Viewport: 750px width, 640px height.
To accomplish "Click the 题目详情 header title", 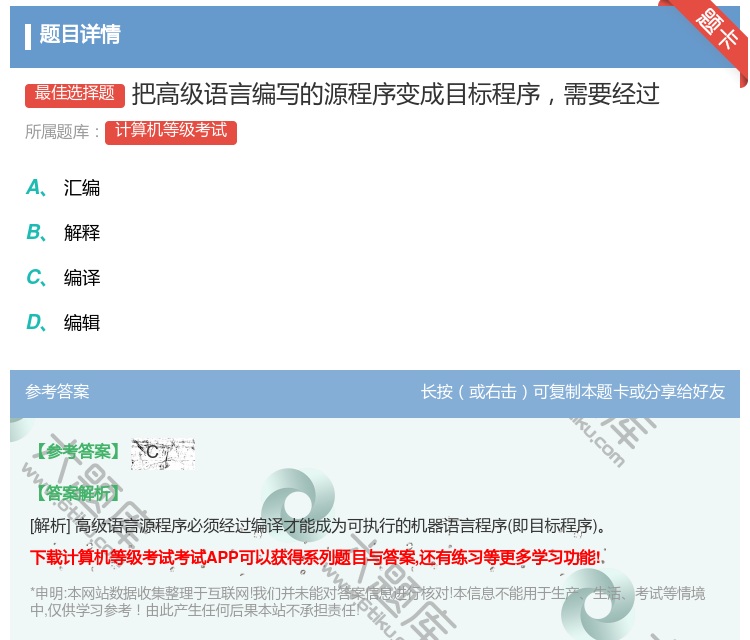I will (80, 35).
